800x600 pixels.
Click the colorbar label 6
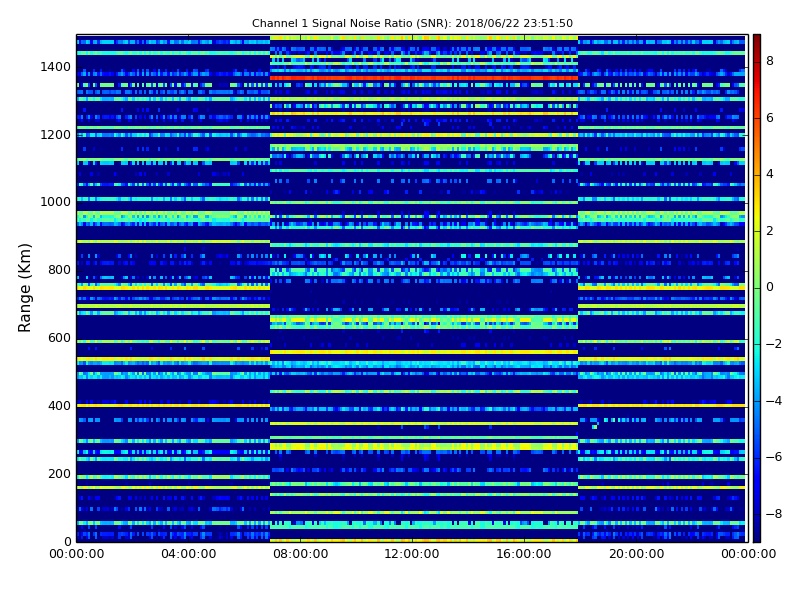[x=770, y=118]
